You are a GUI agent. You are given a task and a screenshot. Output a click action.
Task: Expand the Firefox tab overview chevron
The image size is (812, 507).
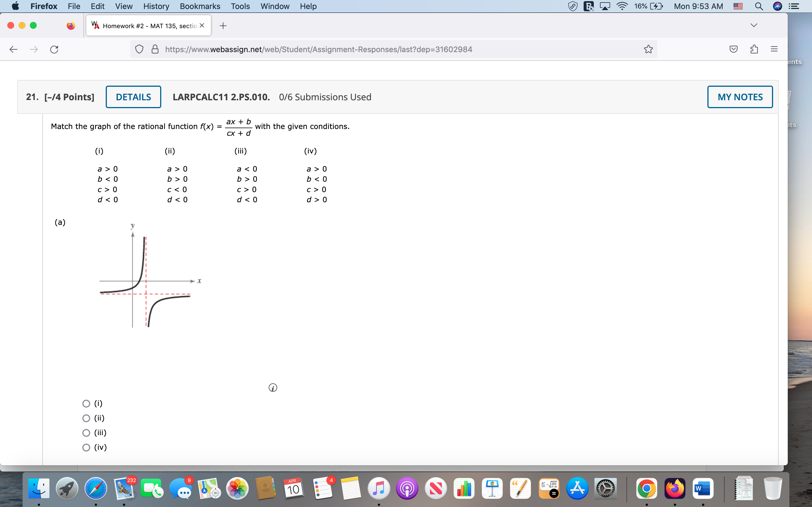pos(754,25)
